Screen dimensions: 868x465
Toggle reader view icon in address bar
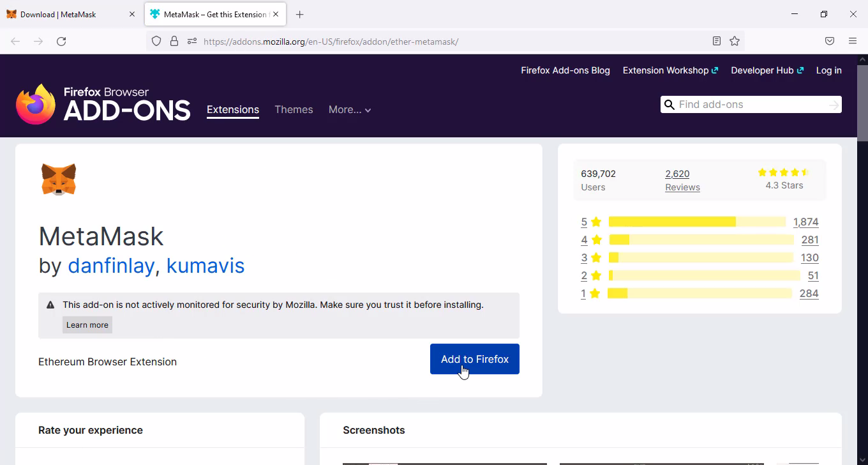[717, 42]
